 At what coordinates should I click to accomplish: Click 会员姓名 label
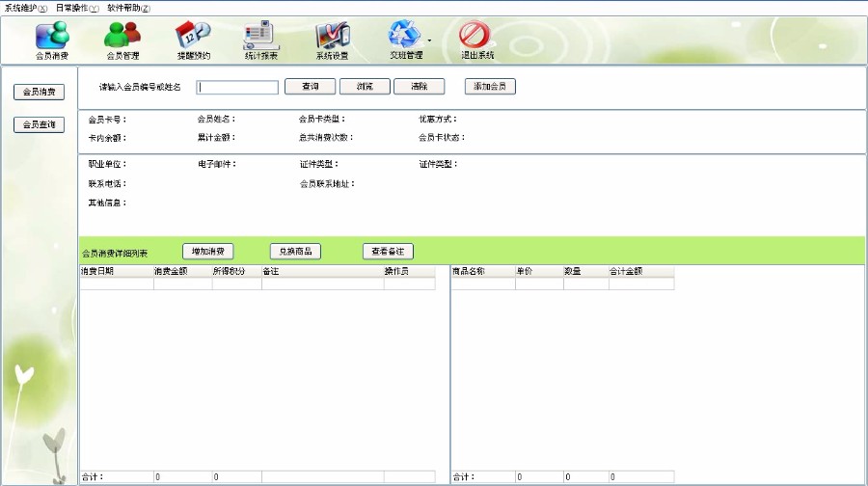pyautogui.click(x=216, y=119)
